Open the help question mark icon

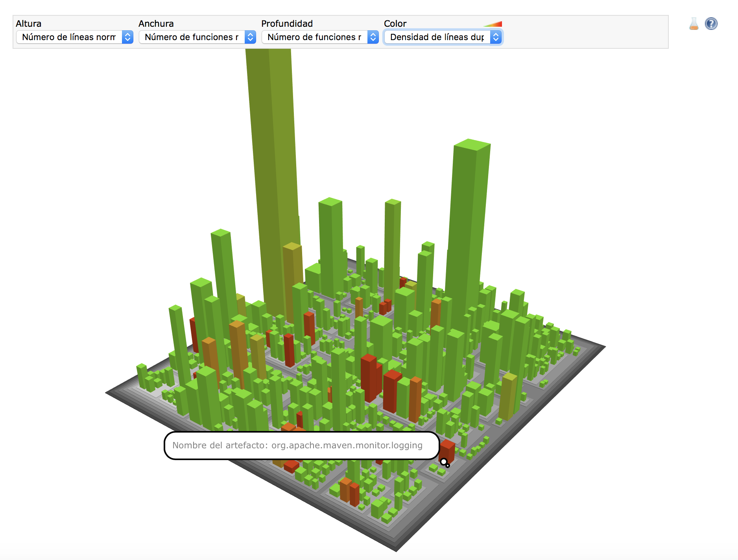[x=711, y=24]
